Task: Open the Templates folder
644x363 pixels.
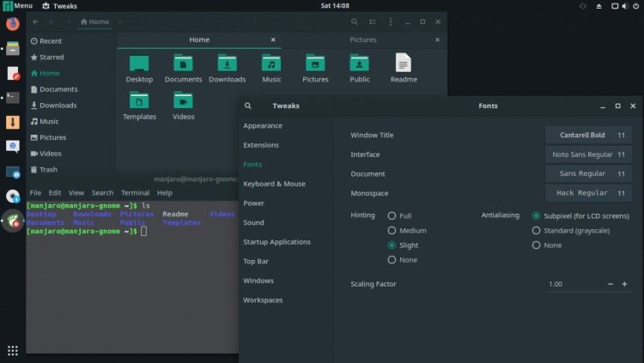Action: click(x=139, y=106)
